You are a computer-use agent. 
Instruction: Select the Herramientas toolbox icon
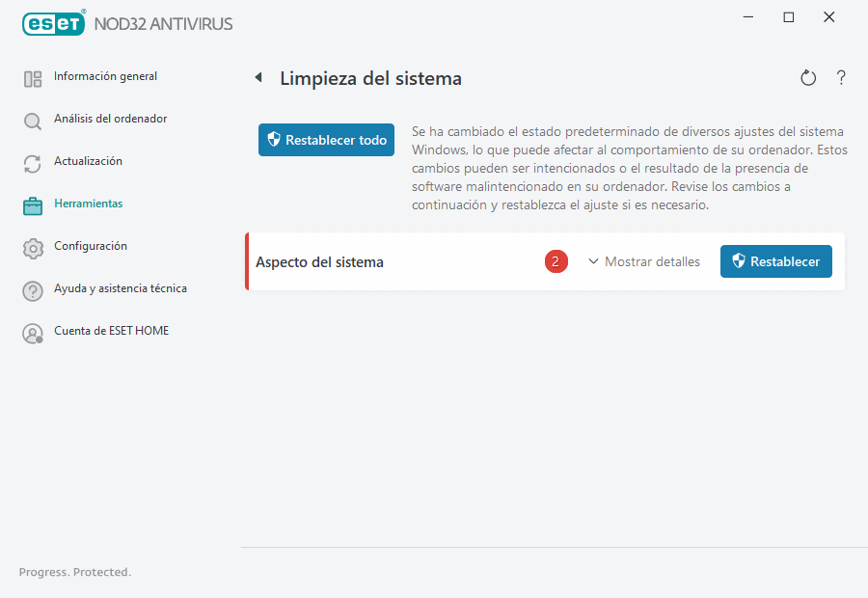pos(33,204)
